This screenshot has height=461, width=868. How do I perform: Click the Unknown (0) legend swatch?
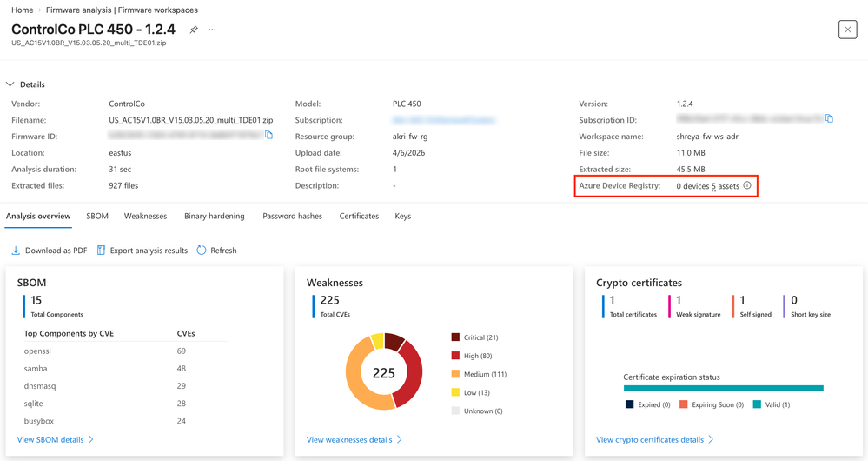click(x=455, y=411)
